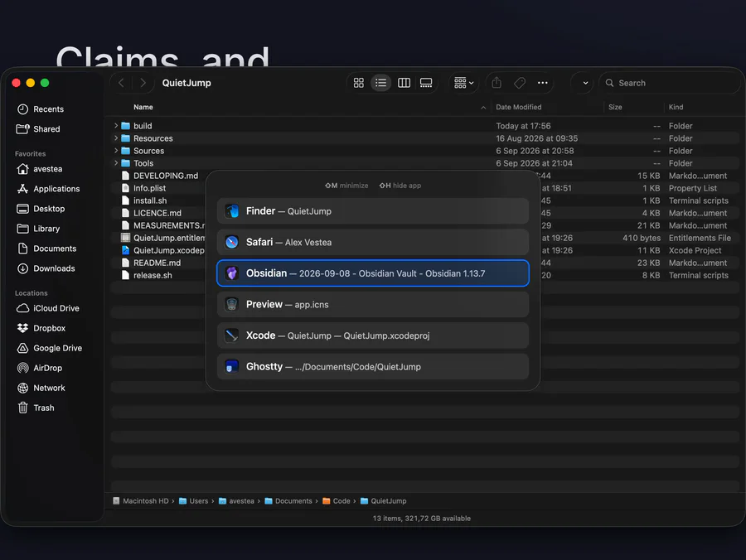
Task: Open Shared in the sidebar
Action: coord(38,129)
